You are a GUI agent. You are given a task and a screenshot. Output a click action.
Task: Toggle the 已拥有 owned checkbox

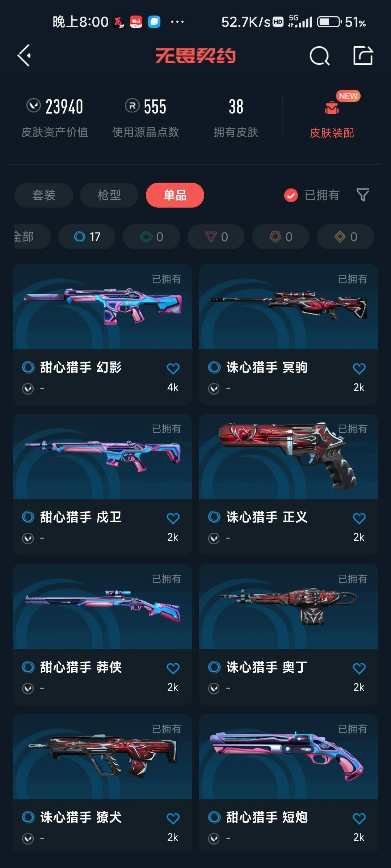(291, 195)
